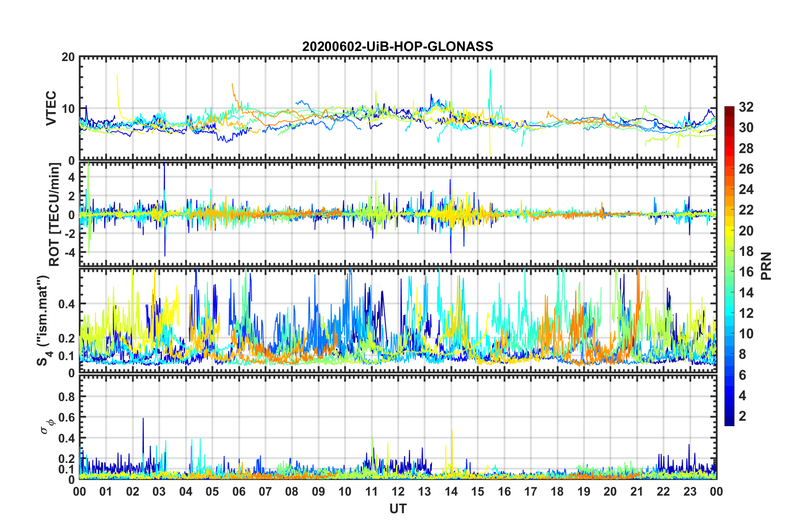Click the plot title 20200602-UiB-HOP-GLONASS
796x532 pixels.
(x=398, y=46)
